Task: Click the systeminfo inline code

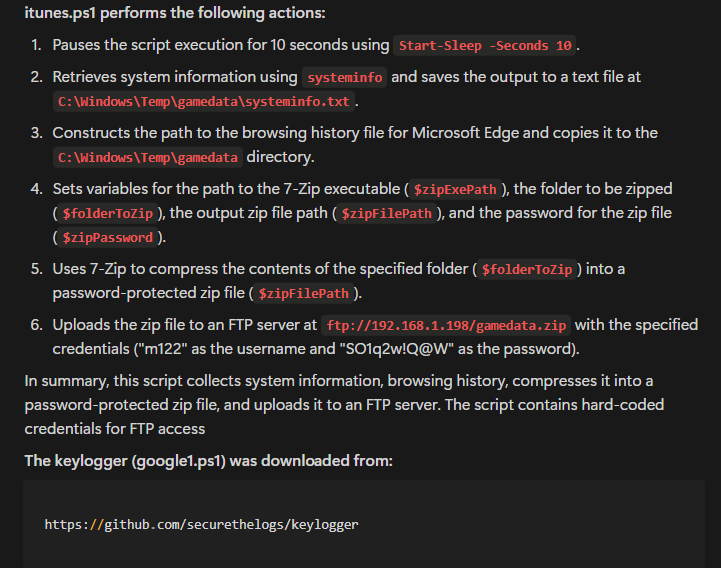Action: pos(344,77)
